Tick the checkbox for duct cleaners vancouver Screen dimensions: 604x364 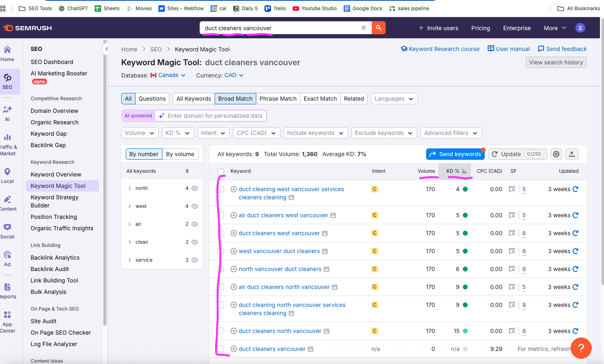(221, 349)
